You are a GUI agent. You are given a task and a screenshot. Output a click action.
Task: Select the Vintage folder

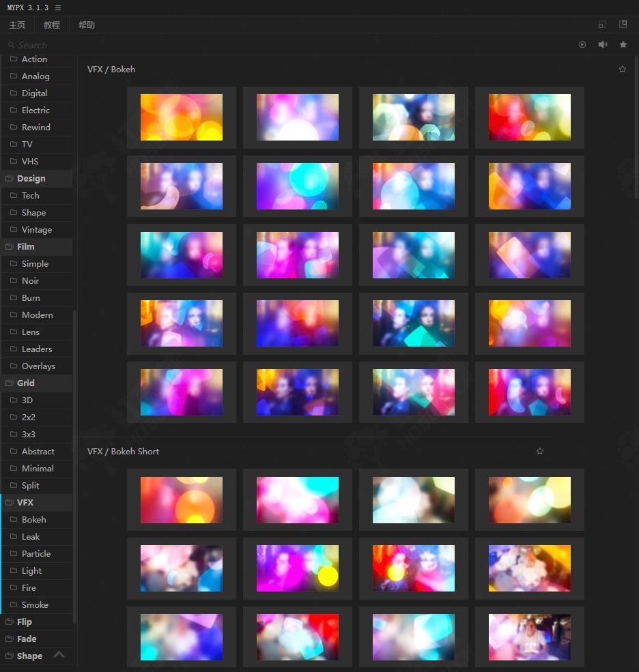tap(37, 229)
